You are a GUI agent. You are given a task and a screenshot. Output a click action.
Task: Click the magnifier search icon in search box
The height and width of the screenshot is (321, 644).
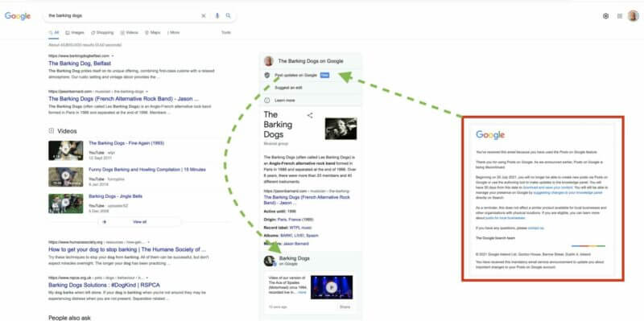[229, 15]
